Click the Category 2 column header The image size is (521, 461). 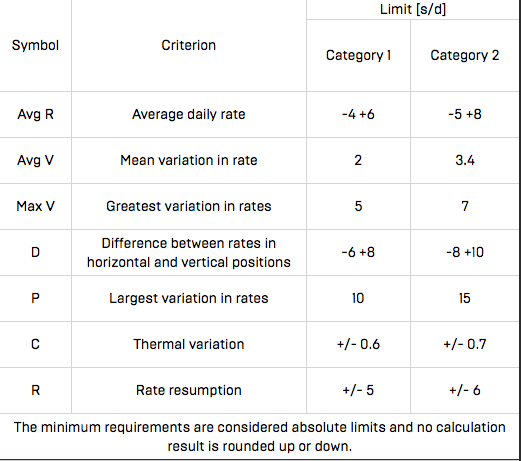pyautogui.click(x=465, y=55)
